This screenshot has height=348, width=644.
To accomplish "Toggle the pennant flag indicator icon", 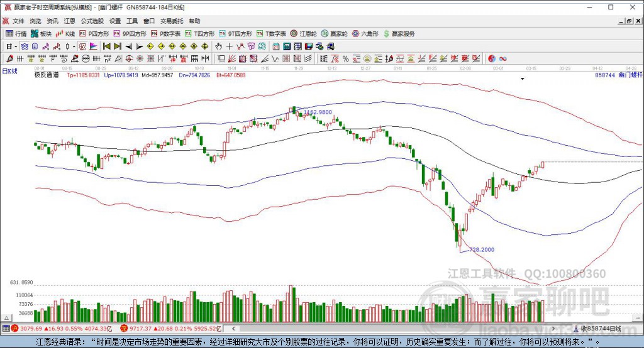I will 93,46.
